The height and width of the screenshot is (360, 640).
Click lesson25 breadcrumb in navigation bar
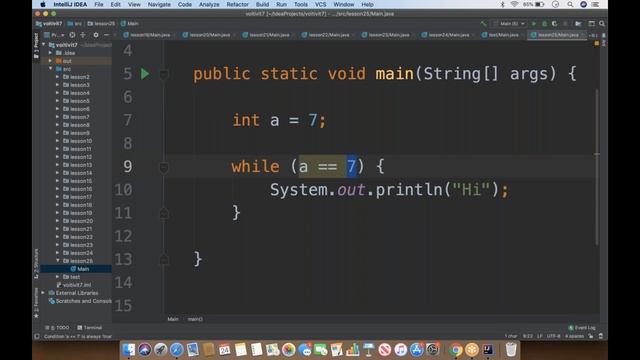pos(101,24)
